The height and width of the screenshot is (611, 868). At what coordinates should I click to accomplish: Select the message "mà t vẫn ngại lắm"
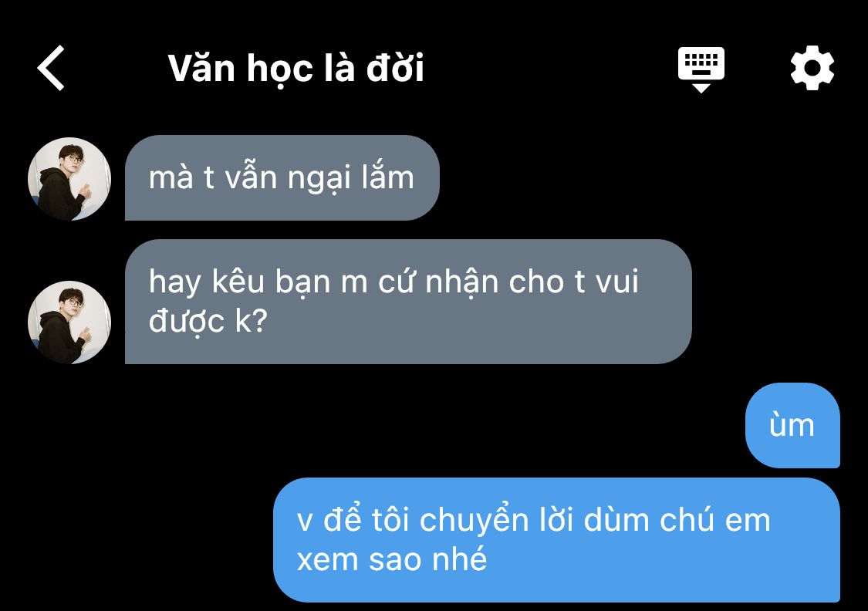pos(282,177)
